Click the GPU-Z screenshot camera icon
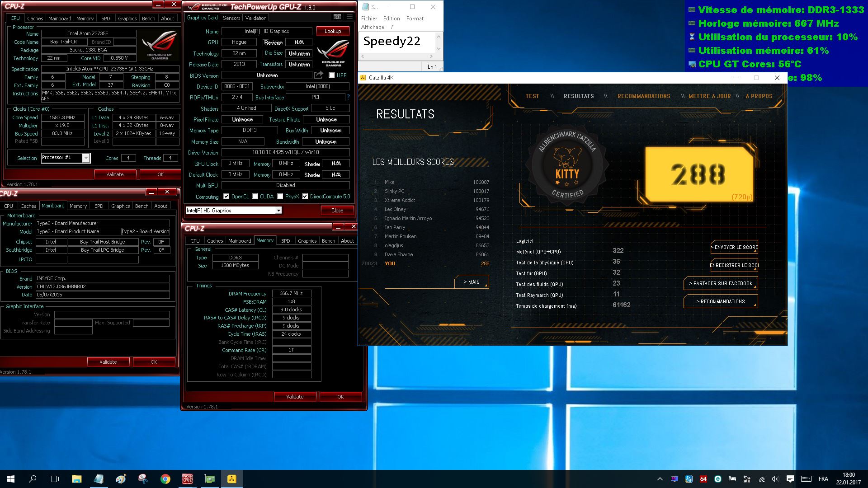Screen dimensions: 868x488 tap(337, 17)
